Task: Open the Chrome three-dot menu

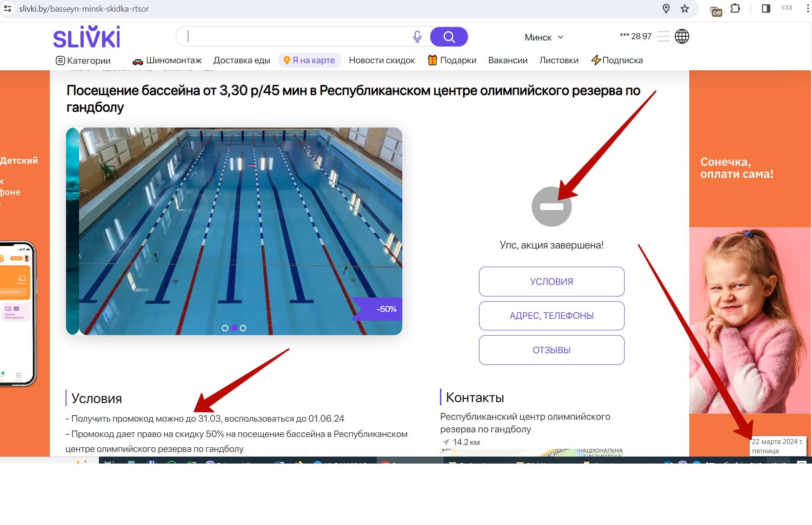Action: coord(807,9)
